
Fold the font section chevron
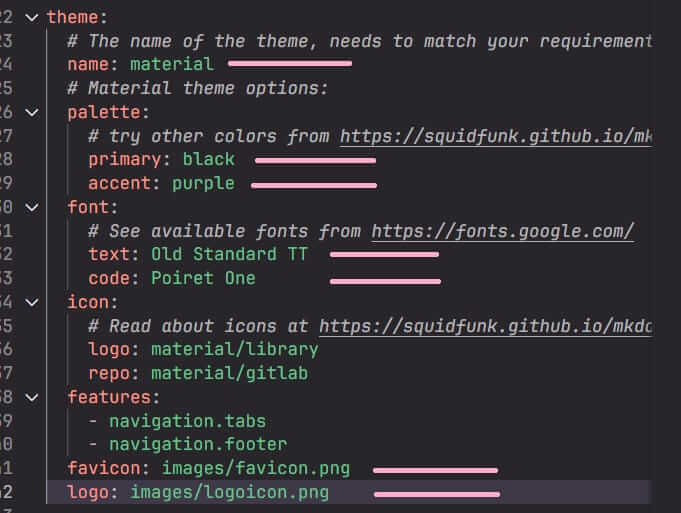click(31, 207)
